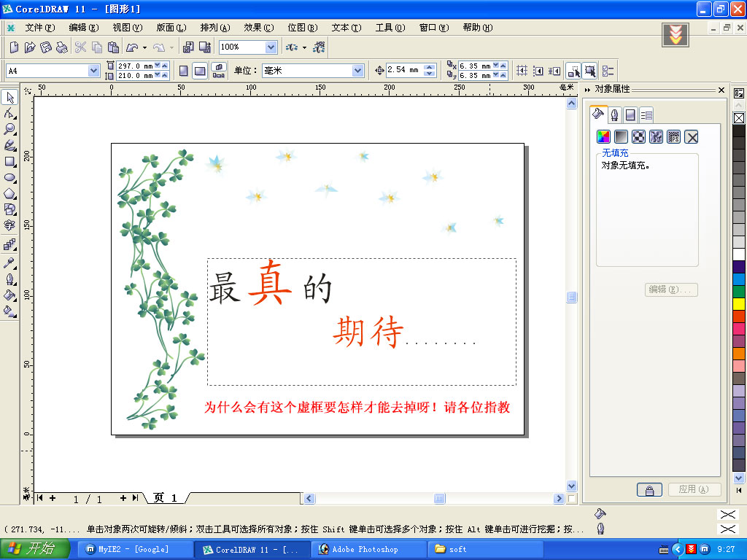Viewport: 747px width, 560px height.
Task: Select the Freehand drawing tool
Action: pyautogui.click(x=9, y=145)
